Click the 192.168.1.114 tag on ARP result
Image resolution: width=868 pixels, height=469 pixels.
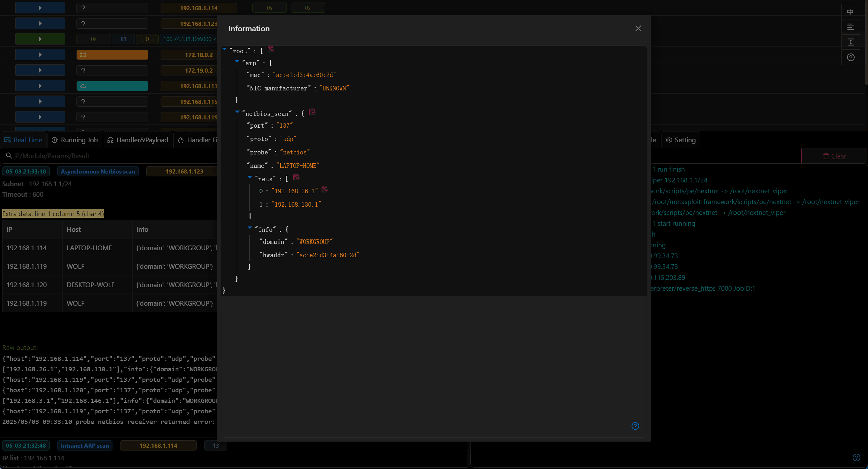pos(158,445)
